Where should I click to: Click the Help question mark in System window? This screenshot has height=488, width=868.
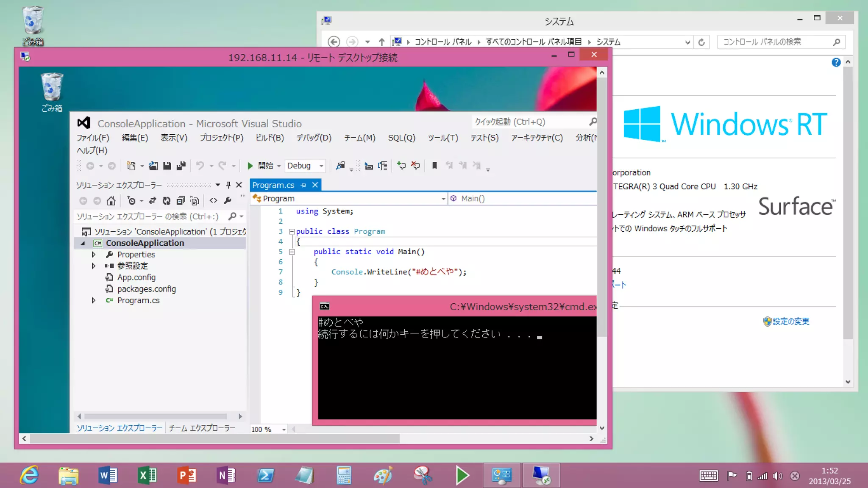836,62
